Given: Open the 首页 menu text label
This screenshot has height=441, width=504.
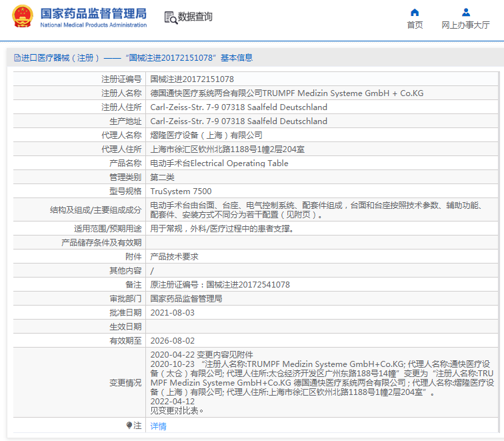Looking at the screenshot, I should (415, 25).
